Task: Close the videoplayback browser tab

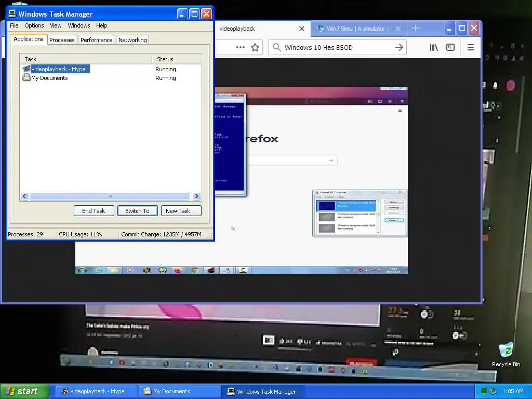Action: [302, 29]
